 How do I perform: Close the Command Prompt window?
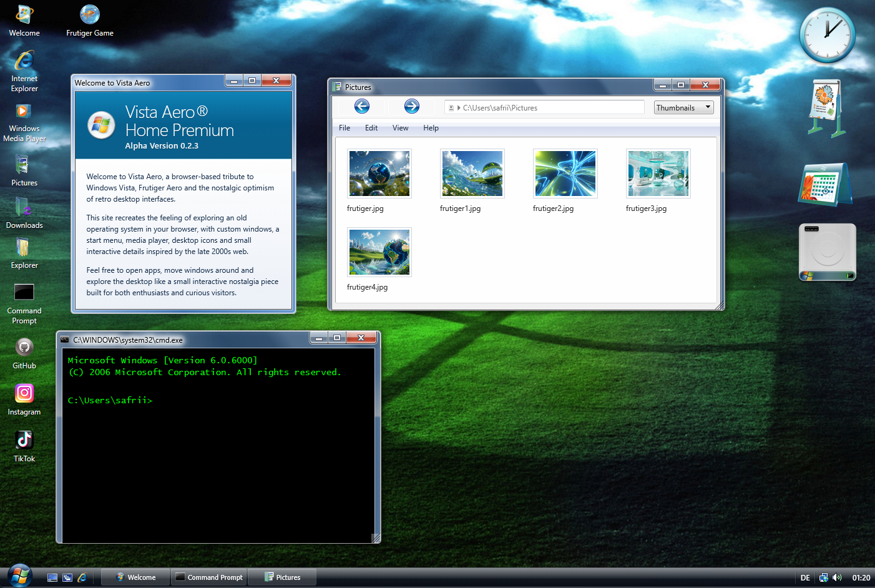[361, 338]
